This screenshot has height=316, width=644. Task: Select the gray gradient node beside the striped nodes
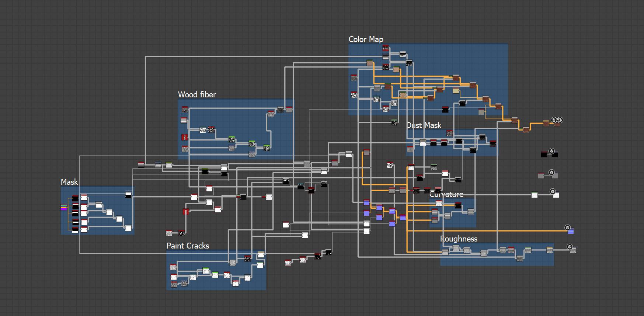click(141, 164)
